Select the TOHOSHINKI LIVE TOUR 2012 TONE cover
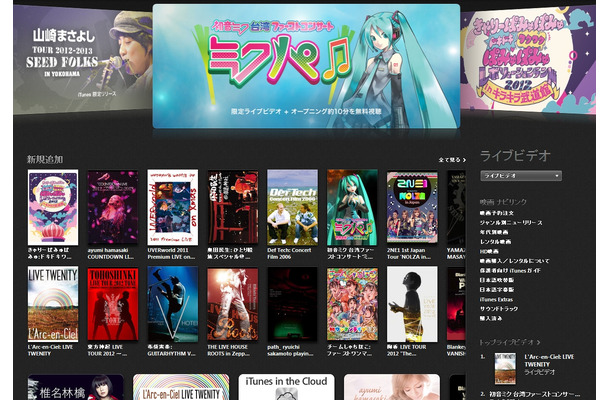 point(113,304)
